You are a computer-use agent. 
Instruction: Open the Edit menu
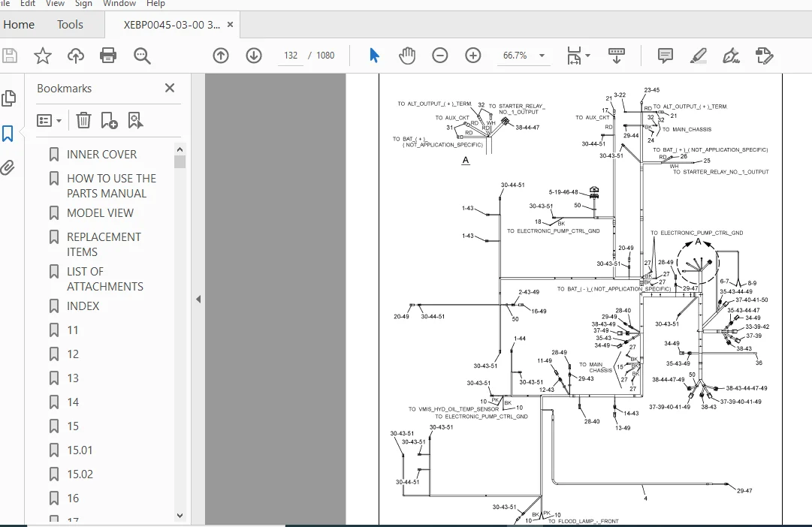tap(28, 4)
